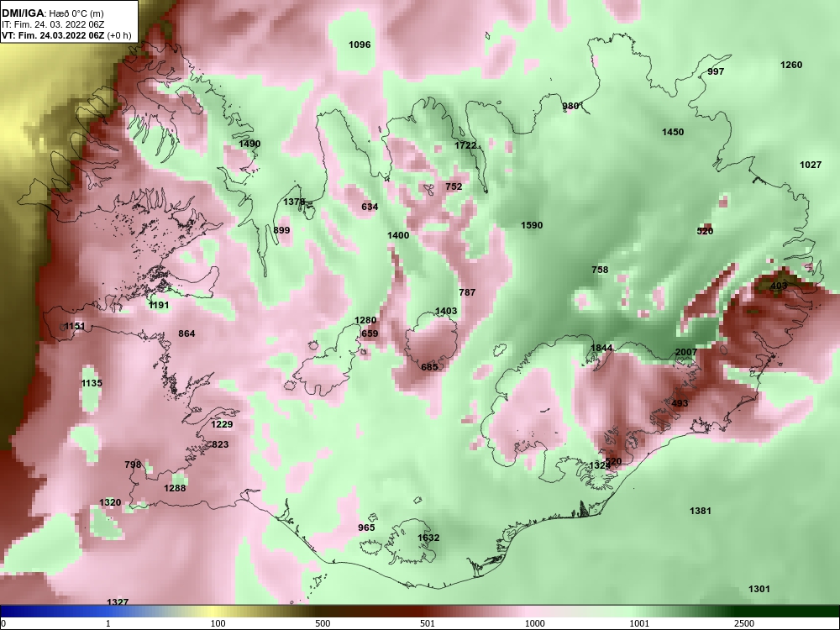Screen dimensions: 840x630
Task: Click the DMI/IGA title line
Action: 53,13
